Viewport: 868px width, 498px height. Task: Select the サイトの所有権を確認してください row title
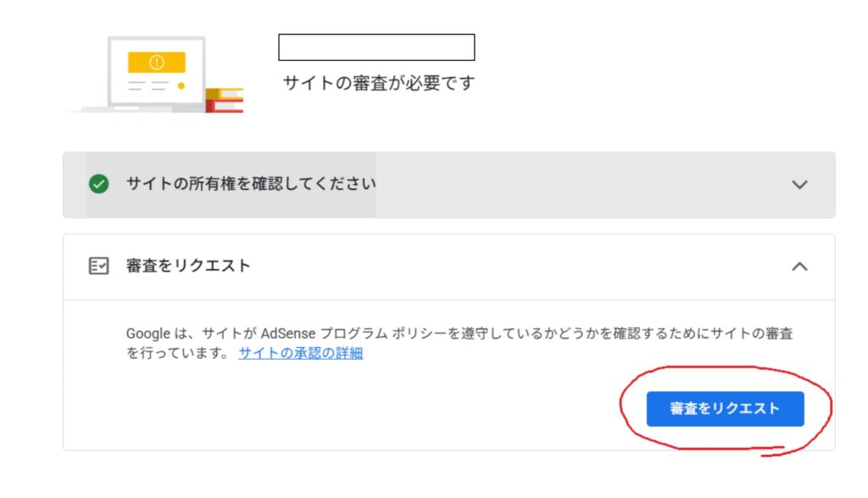pos(251,184)
